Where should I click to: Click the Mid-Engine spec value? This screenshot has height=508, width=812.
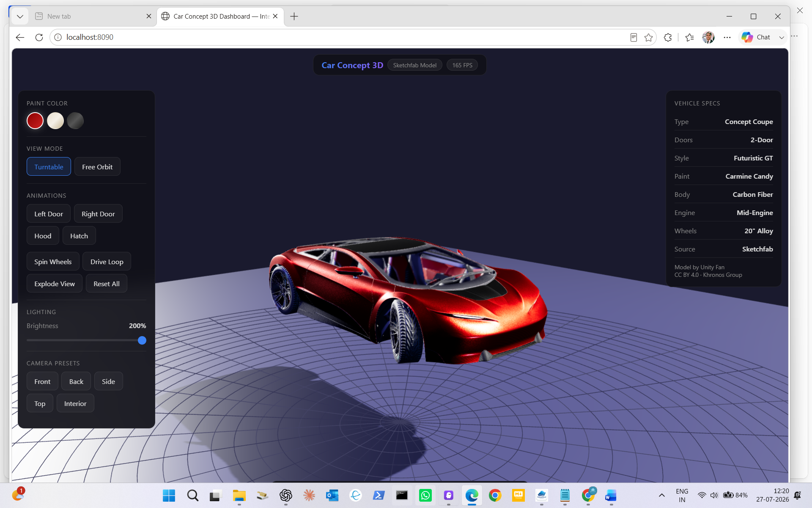(754, 213)
